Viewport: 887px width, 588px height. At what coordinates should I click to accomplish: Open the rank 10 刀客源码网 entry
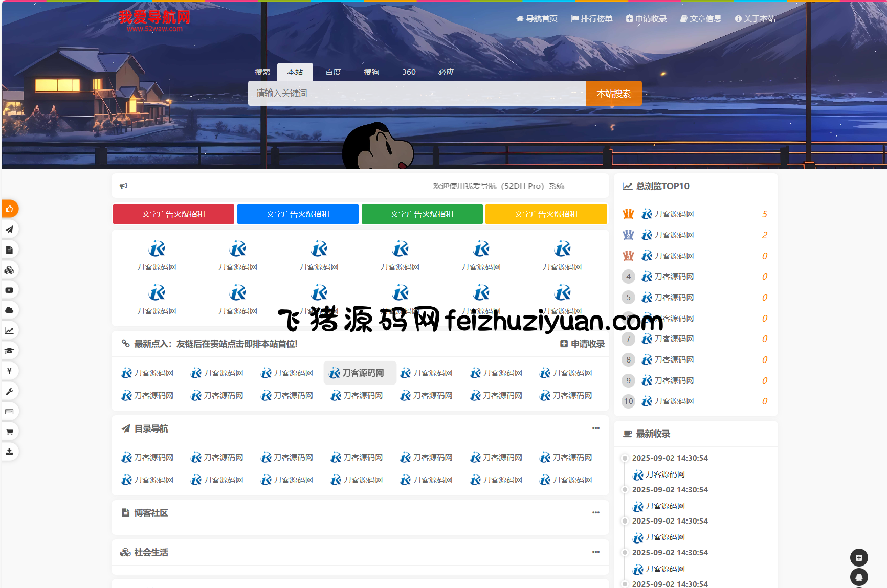pos(668,401)
